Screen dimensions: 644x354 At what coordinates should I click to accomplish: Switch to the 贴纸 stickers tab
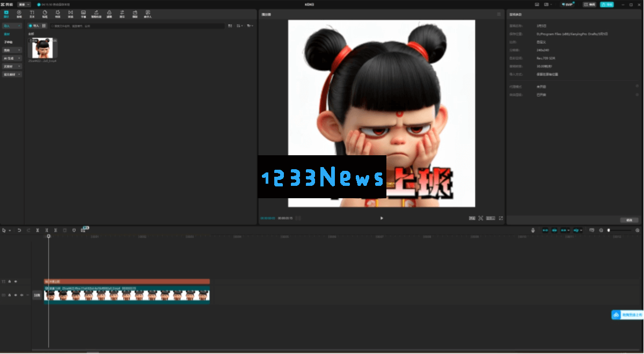click(x=45, y=14)
